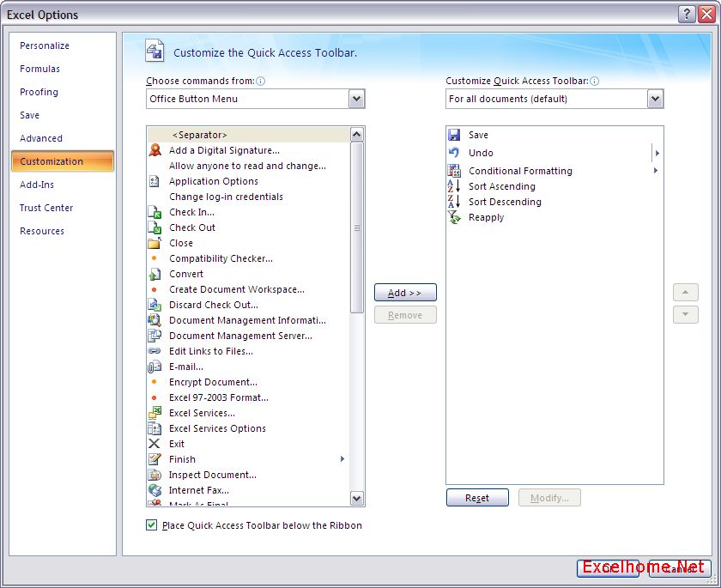Click the E-mail paperclip icon
Viewport: 721px width, 588px height.
pos(154,367)
